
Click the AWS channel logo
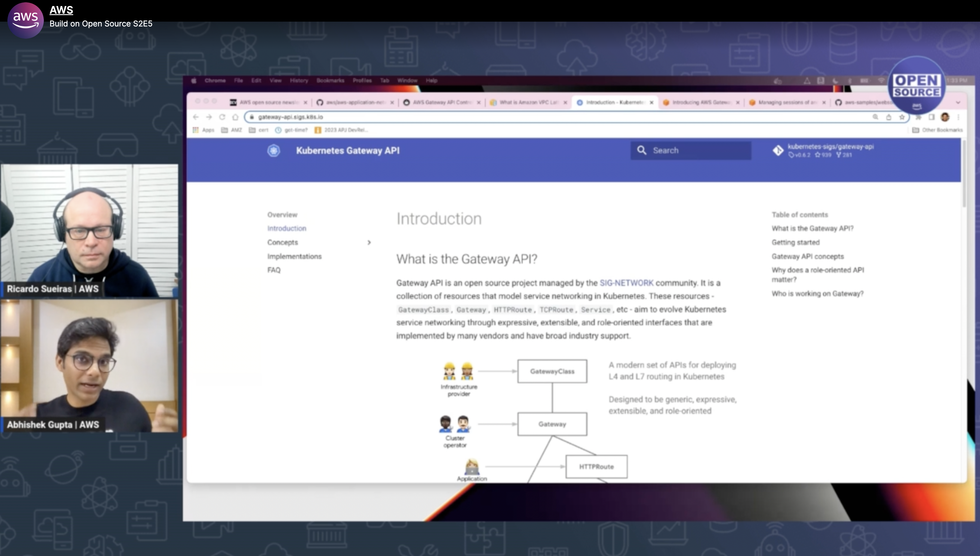26,20
